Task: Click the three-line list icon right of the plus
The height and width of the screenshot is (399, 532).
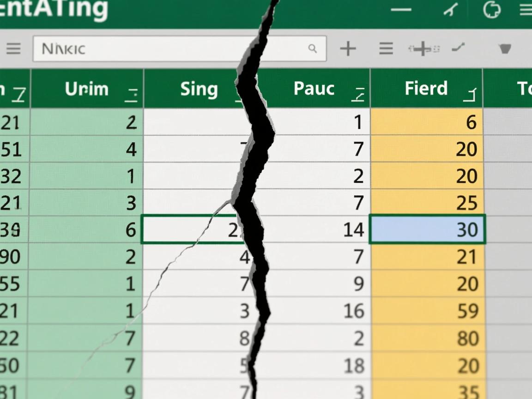Action: click(386, 48)
